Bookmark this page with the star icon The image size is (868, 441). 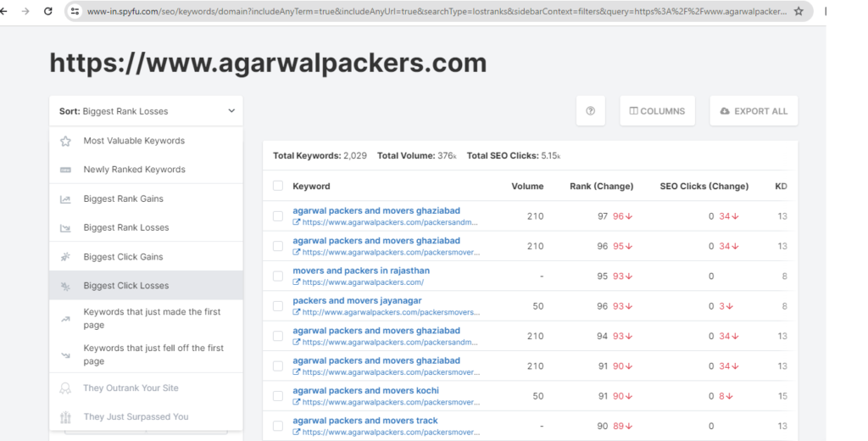pyautogui.click(x=798, y=11)
